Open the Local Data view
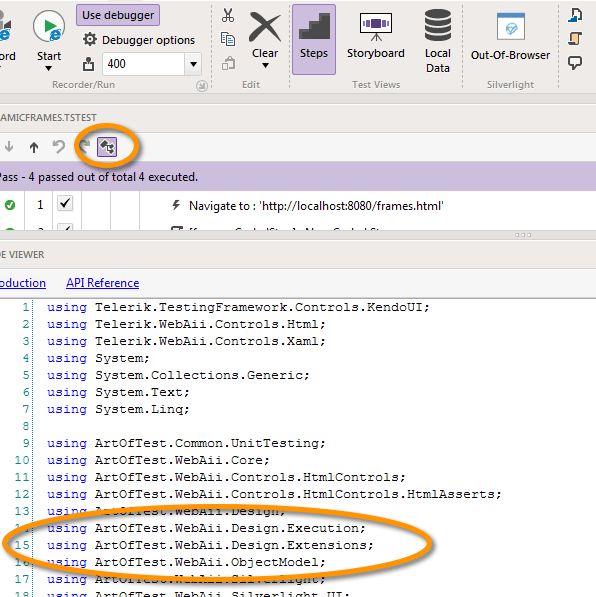The image size is (596, 597). click(438, 41)
